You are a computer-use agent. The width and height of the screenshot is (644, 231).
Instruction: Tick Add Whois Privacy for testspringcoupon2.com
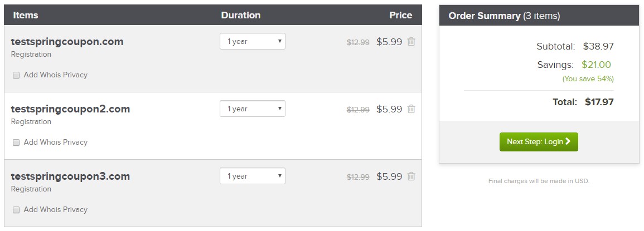click(16, 142)
